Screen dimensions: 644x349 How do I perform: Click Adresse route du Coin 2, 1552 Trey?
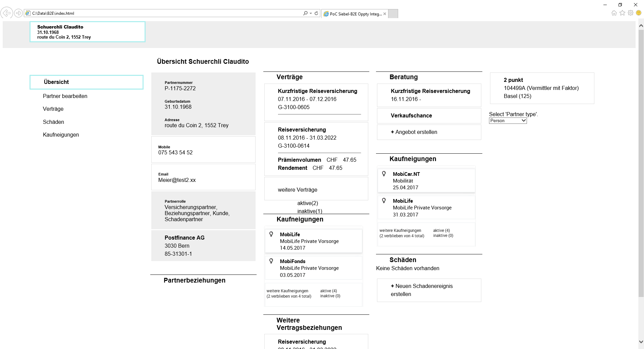pyautogui.click(x=197, y=126)
